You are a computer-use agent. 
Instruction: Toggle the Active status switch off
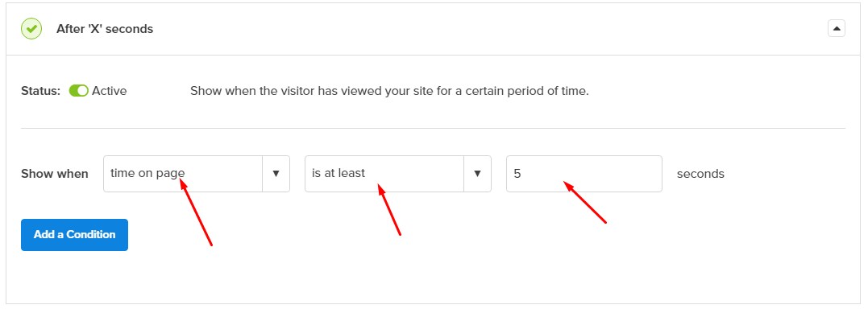pyautogui.click(x=79, y=91)
